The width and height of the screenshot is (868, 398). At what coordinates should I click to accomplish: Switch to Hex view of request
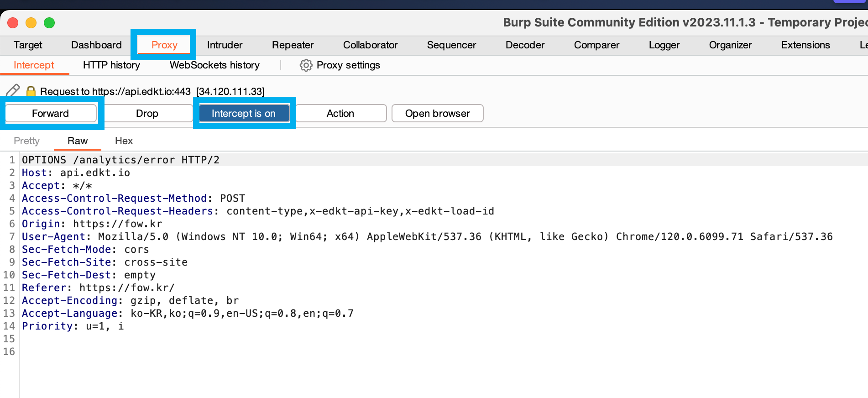124,141
